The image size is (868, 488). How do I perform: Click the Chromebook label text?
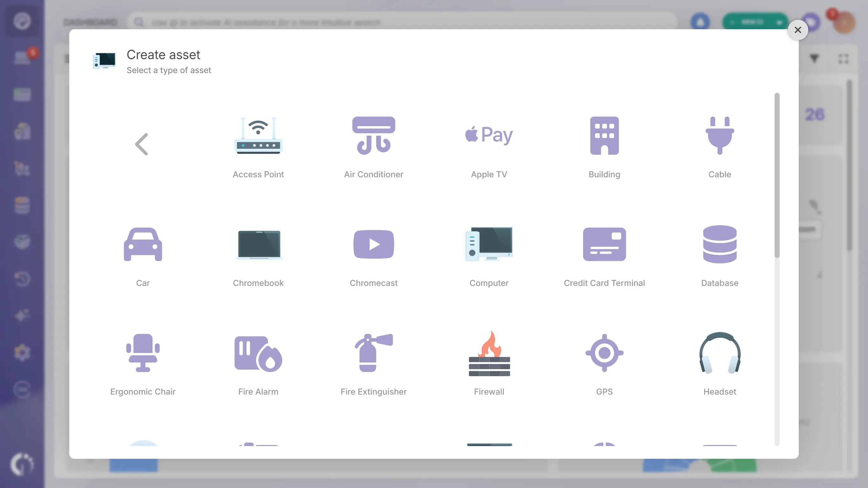(258, 283)
